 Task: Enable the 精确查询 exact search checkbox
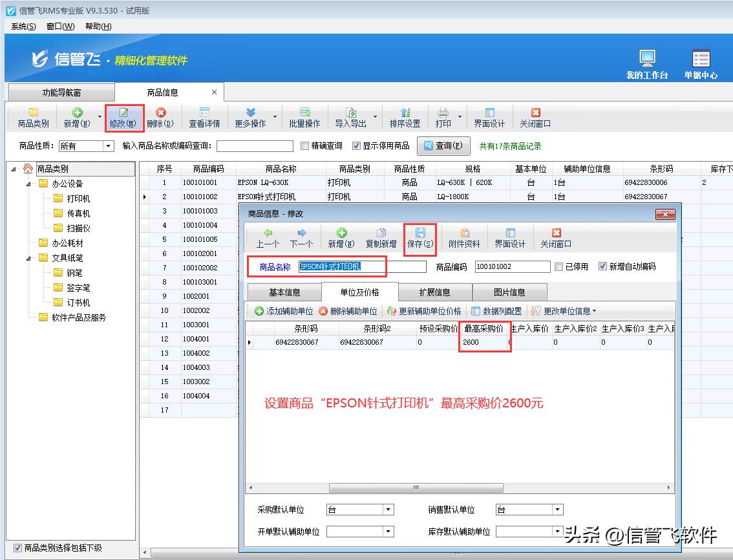coord(304,145)
